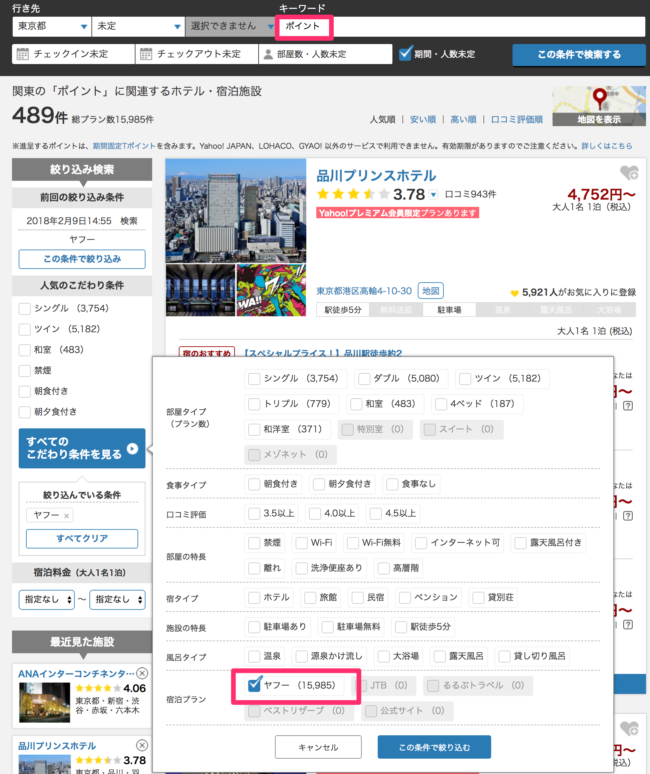The width and height of the screenshot is (650, 774).
Task: Click この条件で絞り込む button in popup
Action: click(x=434, y=747)
